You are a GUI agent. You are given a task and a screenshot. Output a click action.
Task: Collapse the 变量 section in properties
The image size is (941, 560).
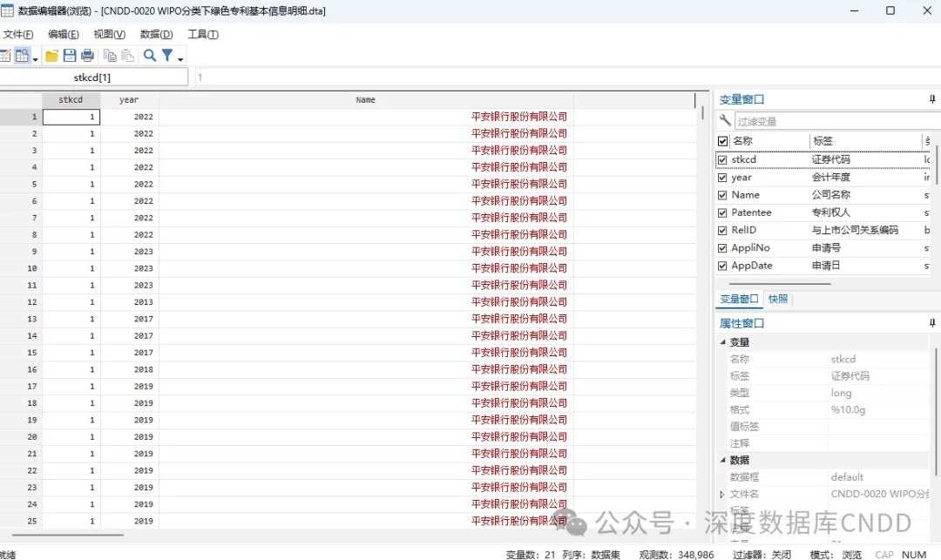pos(722,342)
